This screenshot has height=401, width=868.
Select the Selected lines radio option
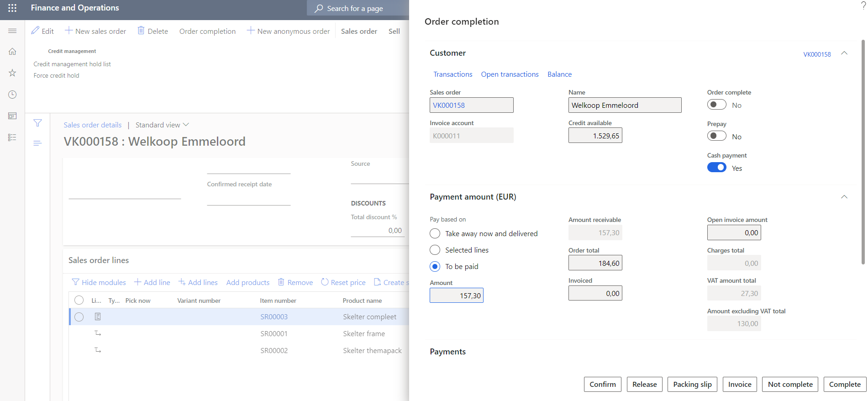tap(435, 250)
